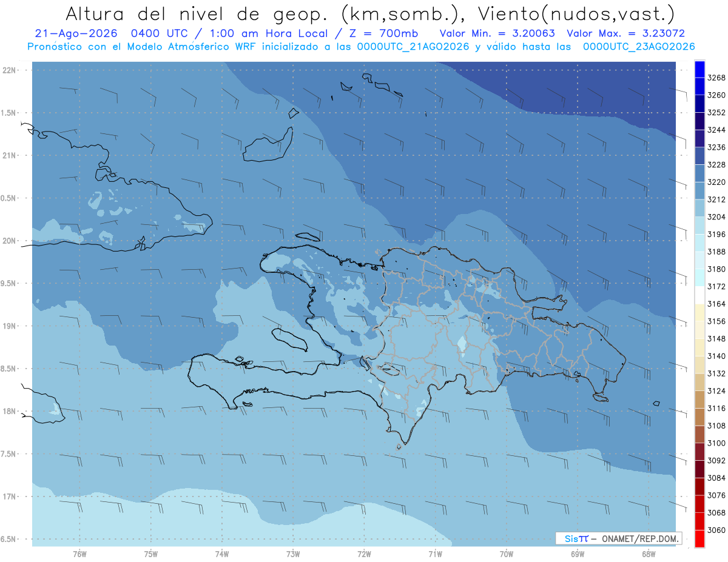Image resolution: width=728 pixels, height=562 pixels.
Task: Click the '17N' latitude label
Action: click(x=9, y=497)
